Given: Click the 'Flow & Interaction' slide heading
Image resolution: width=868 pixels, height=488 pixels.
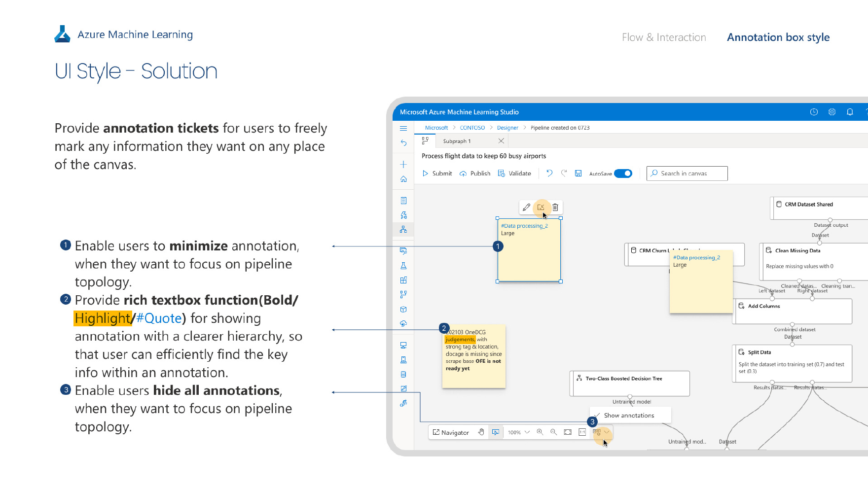Looking at the screenshot, I should click(x=664, y=37).
